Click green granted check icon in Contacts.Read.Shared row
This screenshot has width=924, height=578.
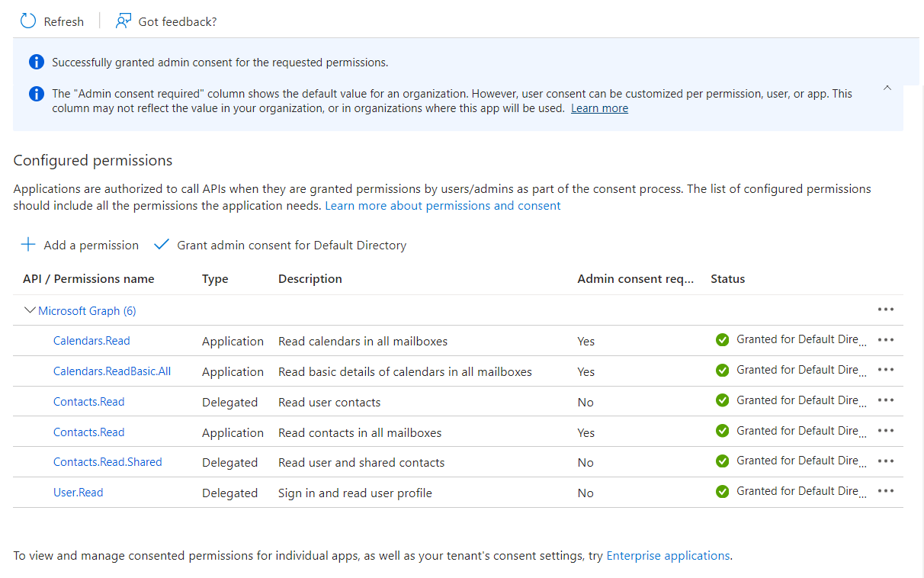pyautogui.click(x=723, y=461)
